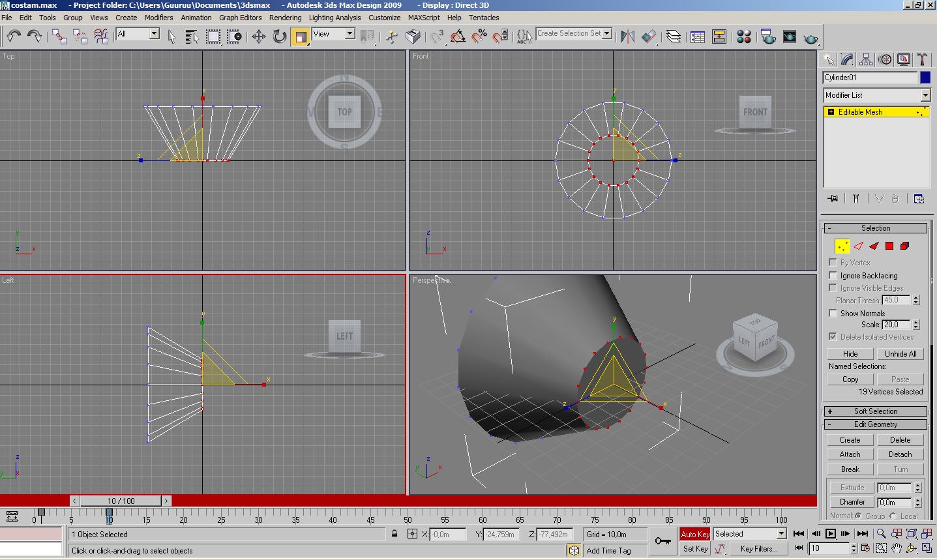
Task: Open the Modifier List dropdown
Action: click(876, 95)
